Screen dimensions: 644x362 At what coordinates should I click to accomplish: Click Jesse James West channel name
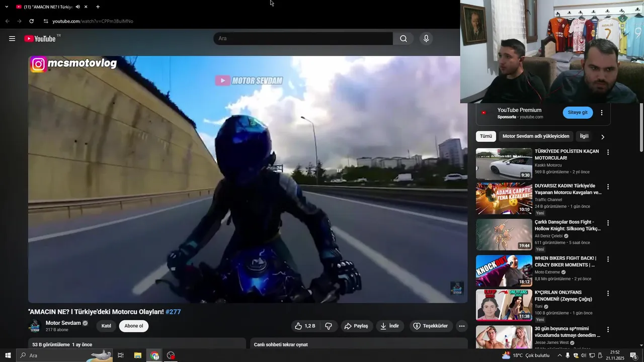click(x=552, y=342)
